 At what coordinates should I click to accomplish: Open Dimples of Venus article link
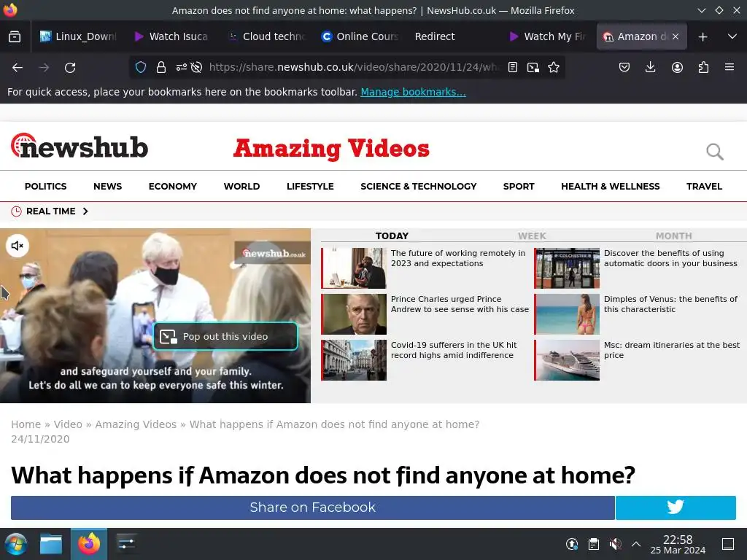pos(670,304)
